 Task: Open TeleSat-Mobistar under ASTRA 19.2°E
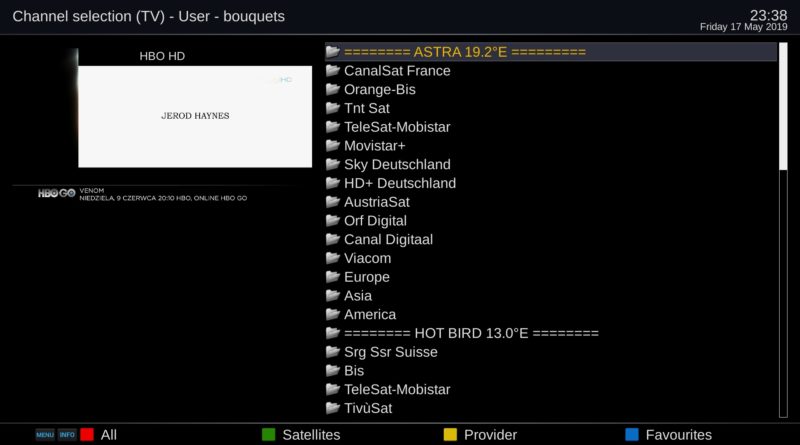pyautogui.click(x=551, y=127)
